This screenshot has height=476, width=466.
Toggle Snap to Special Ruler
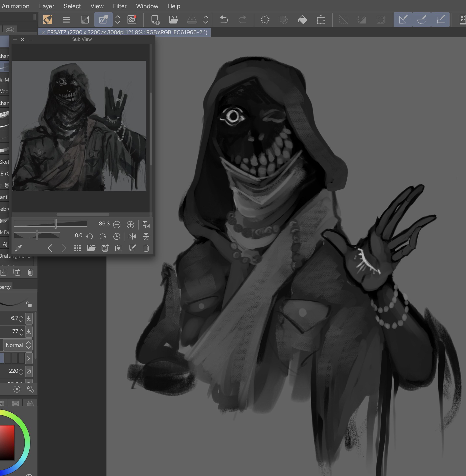421,20
